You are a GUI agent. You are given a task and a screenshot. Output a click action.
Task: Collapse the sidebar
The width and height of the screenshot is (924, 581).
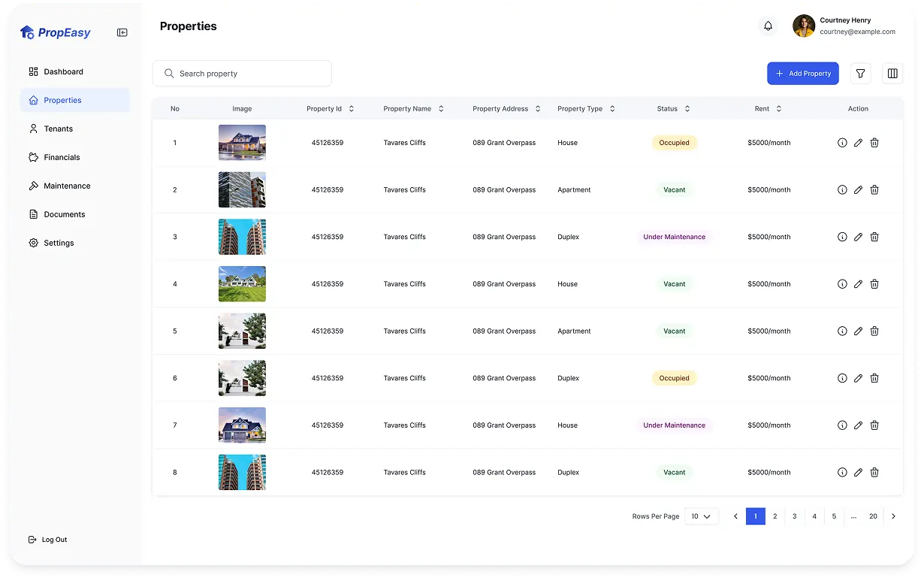tap(122, 32)
